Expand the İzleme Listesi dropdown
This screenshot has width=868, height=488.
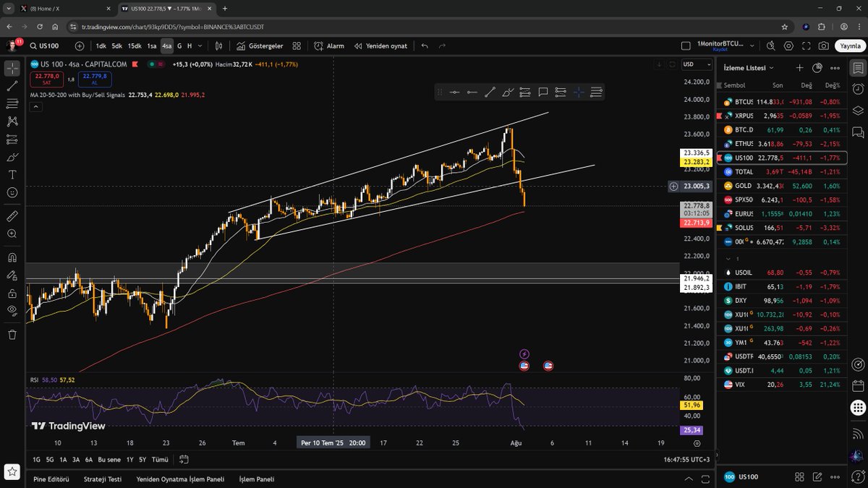pos(749,67)
